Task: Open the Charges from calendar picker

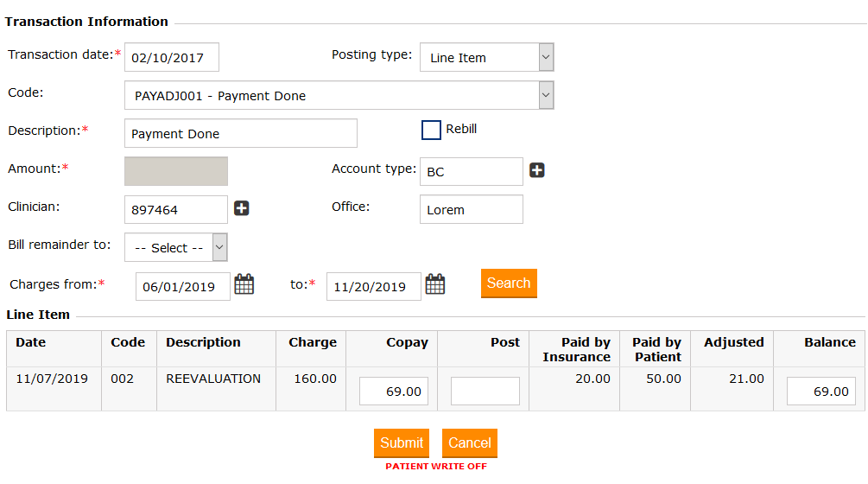Action: tap(244, 284)
